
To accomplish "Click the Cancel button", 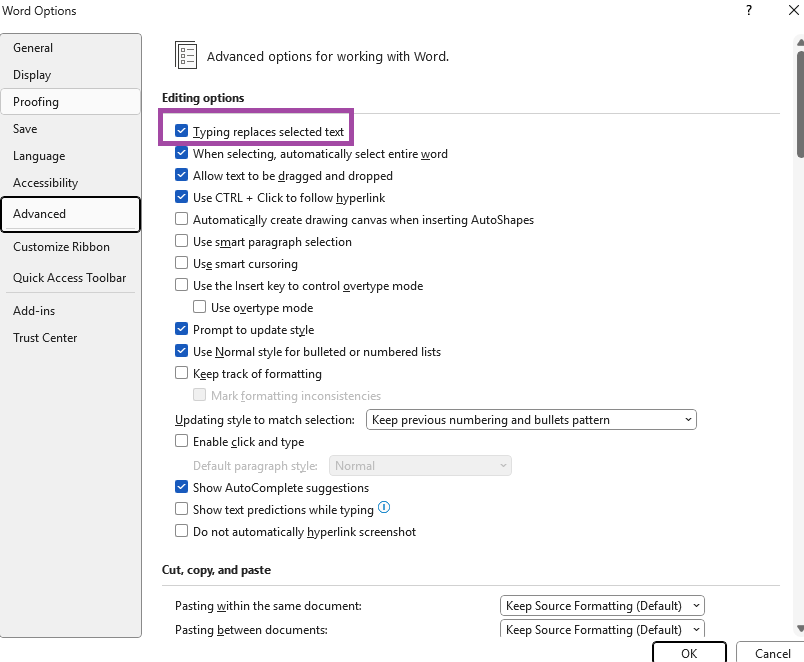I will point(772,653).
